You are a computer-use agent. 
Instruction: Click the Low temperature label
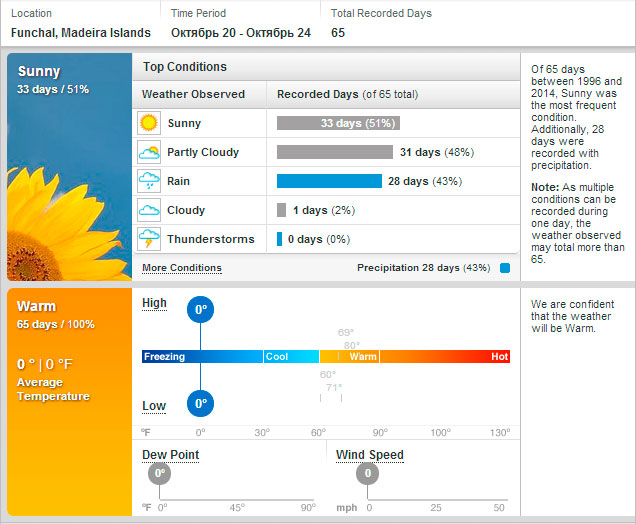pos(154,406)
